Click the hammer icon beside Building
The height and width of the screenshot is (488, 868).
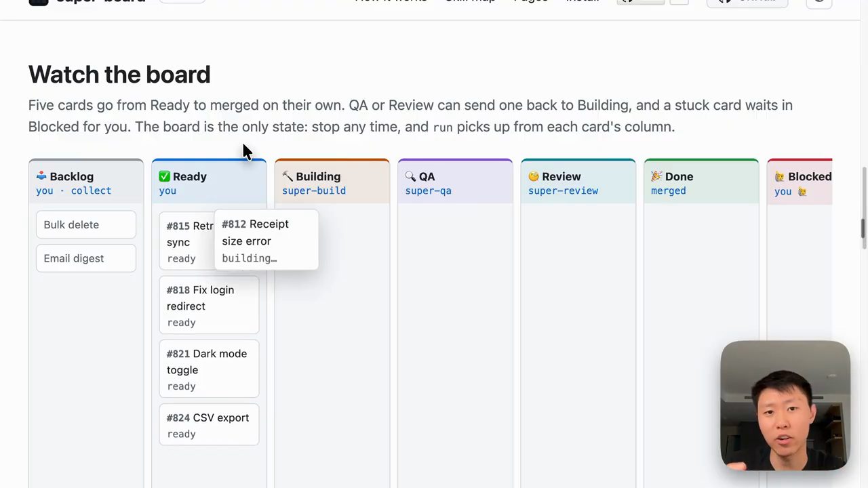(288, 176)
